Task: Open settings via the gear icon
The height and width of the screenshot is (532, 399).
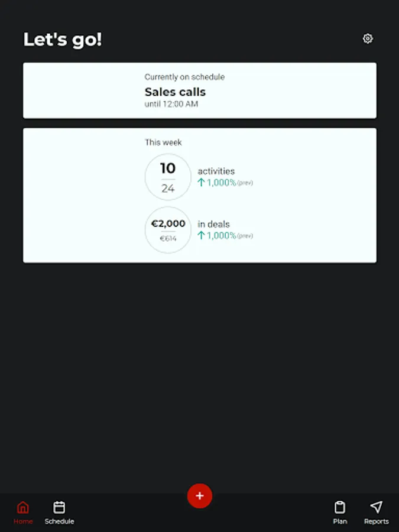Action: point(368,38)
